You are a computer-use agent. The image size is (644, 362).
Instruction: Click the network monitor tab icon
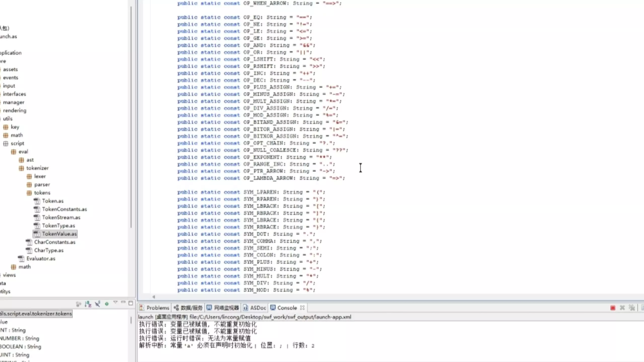click(x=209, y=308)
